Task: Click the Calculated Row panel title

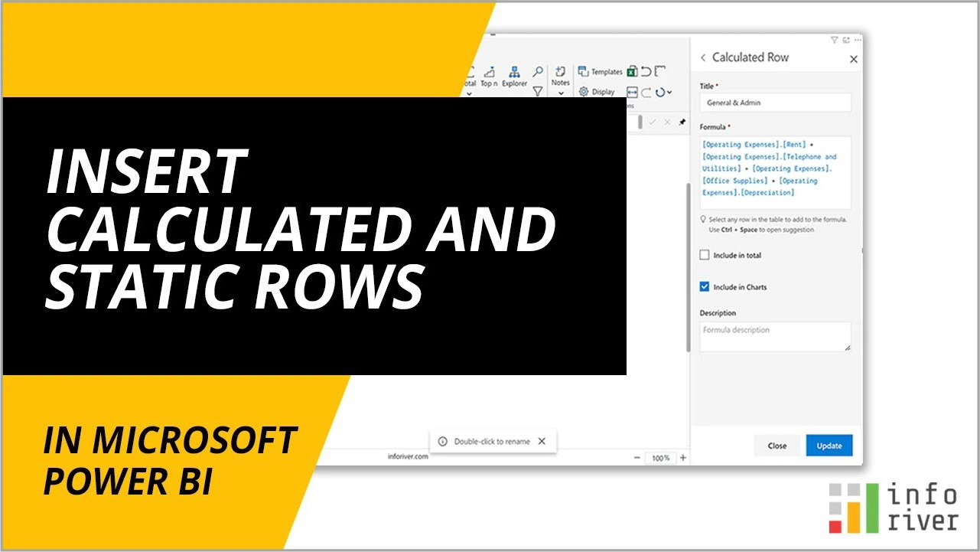Action: [x=750, y=57]
